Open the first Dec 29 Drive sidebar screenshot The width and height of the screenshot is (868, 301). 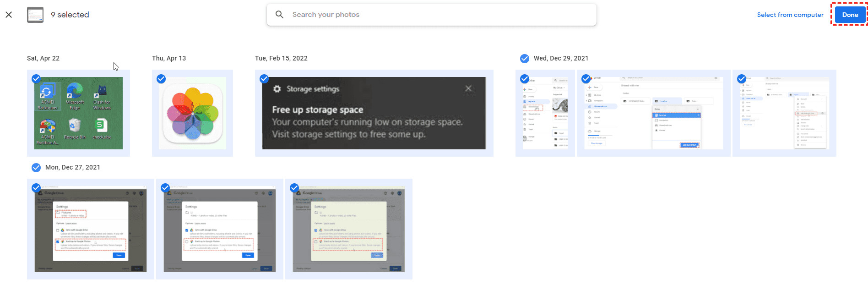point(545,113)
